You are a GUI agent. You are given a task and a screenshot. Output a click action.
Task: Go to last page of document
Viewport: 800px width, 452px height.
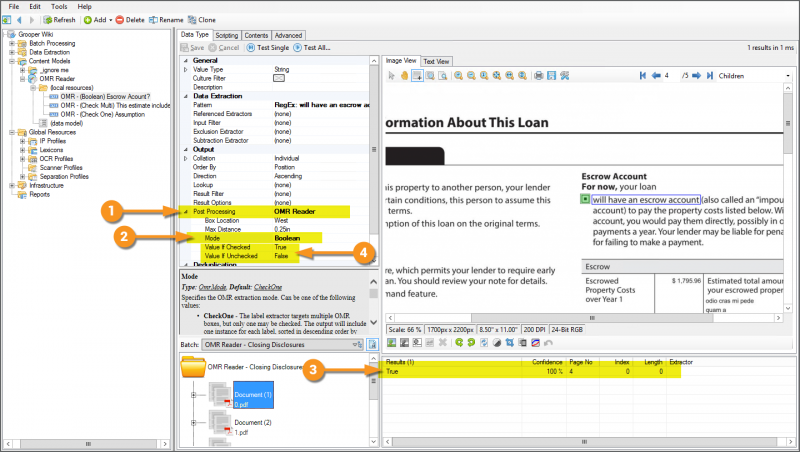tap(710, 76)
